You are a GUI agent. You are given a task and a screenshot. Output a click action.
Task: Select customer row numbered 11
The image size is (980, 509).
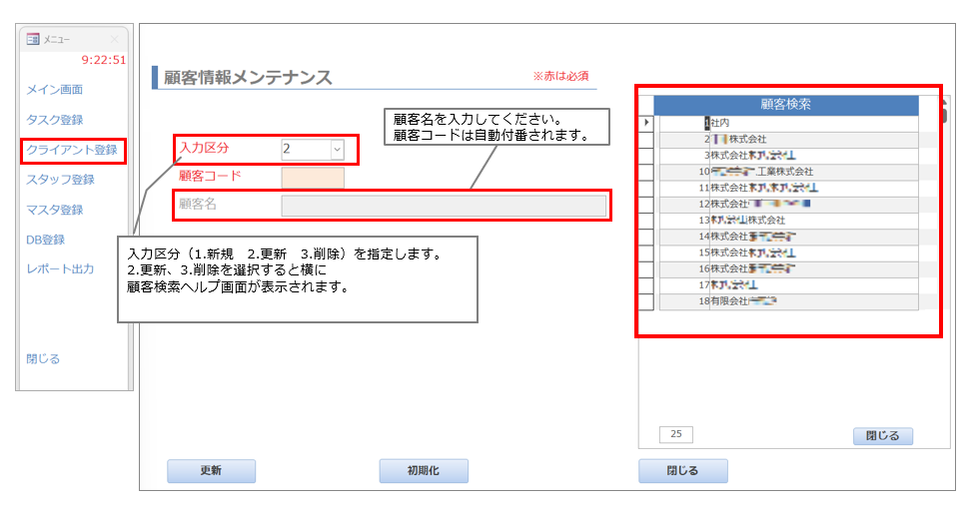789,188
